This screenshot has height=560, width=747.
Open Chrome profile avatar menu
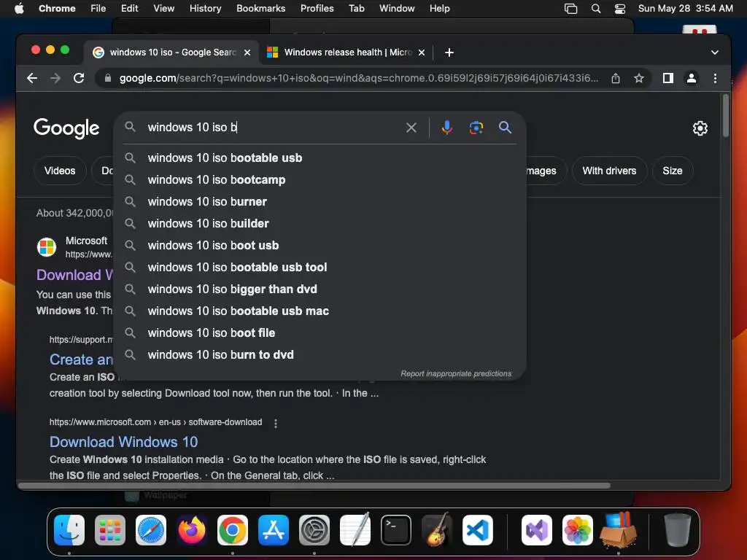point(692,78)
